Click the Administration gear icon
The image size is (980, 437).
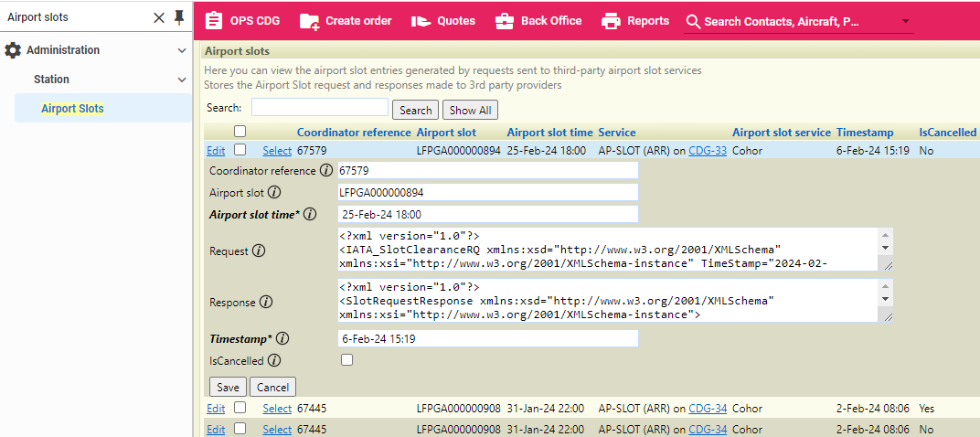point(13,50)
